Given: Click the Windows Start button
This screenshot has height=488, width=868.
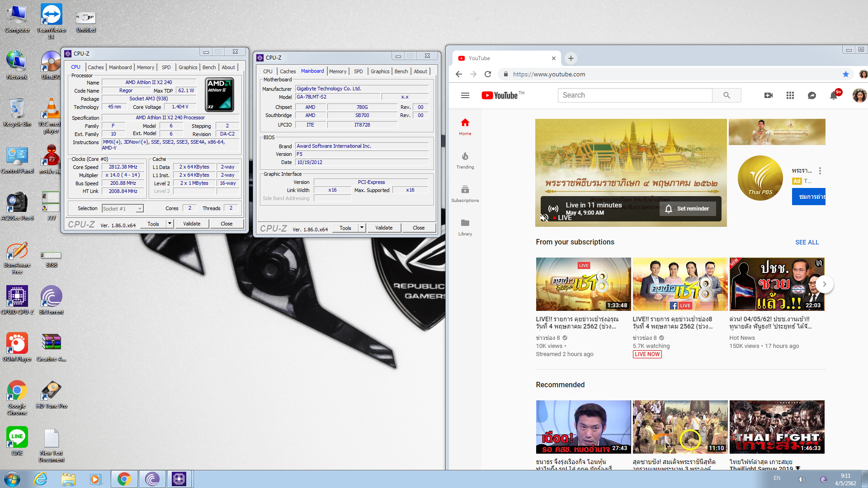Looking at the screenshot, I should coord(12,479).
